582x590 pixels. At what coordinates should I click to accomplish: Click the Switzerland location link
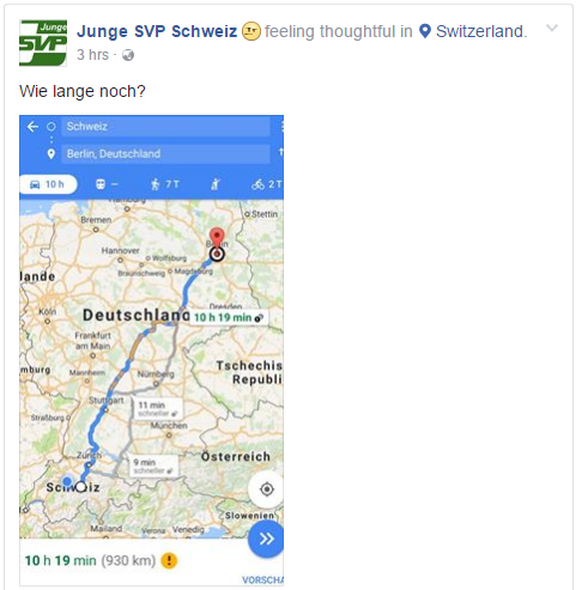point(479,31)
